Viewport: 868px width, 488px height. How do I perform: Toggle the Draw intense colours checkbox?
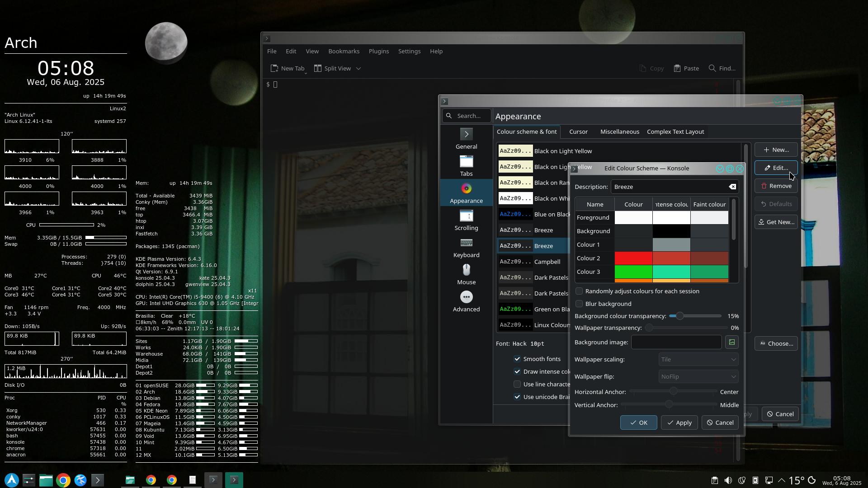(x=517, y=371)
